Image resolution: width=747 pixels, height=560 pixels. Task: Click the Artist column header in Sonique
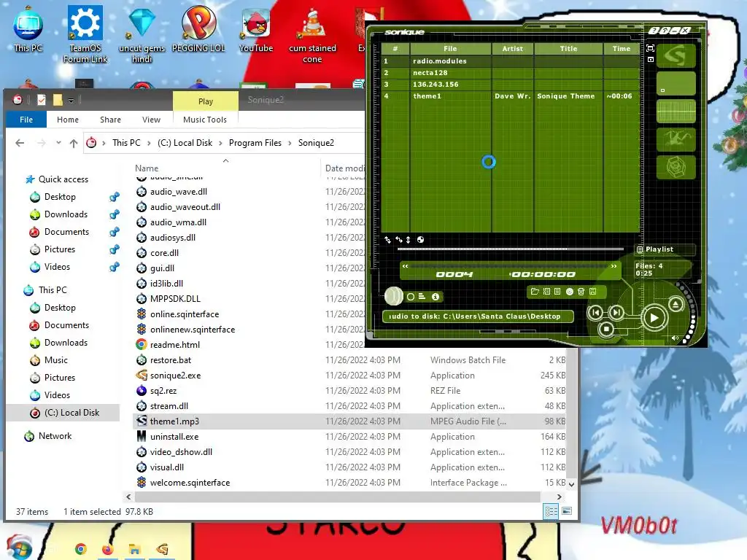[513, 49]
